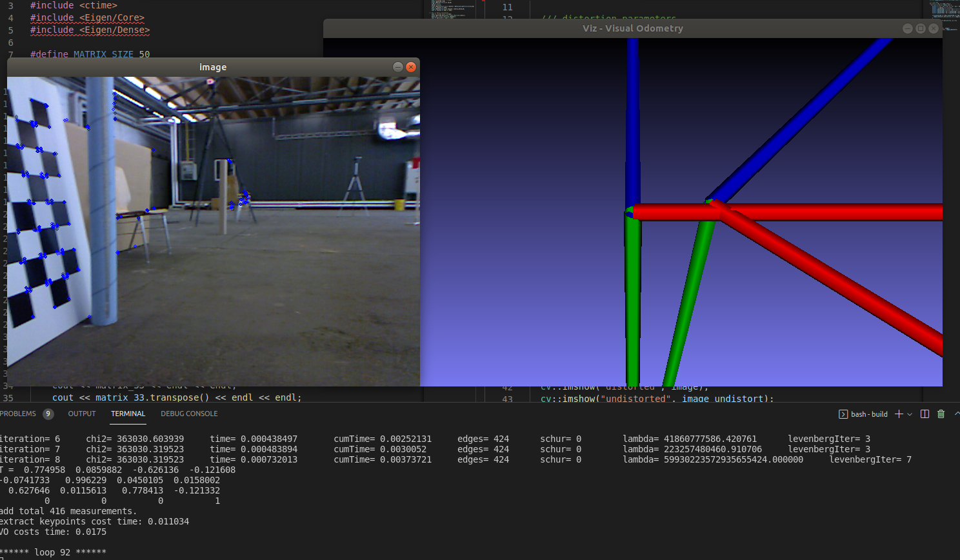
Task: Click 'extract keypoints cost time: 0.011034' line
Action: point(94,521)
